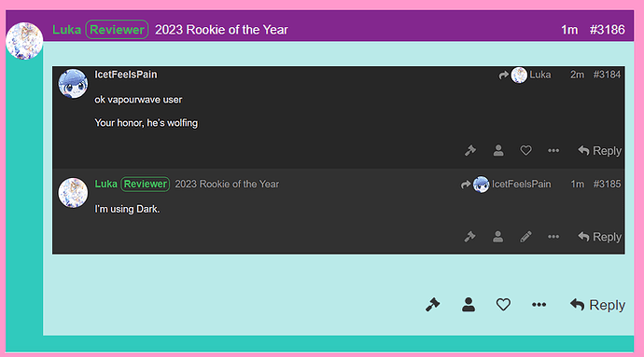
Task: Like post #3186 with the large heart icon
Action: coord(503,305)
